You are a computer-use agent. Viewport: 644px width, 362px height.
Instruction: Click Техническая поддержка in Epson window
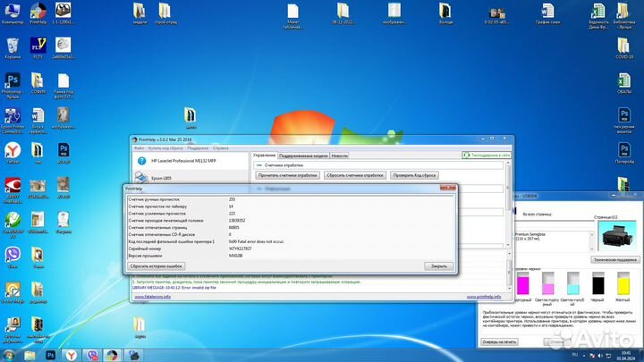coord(614,260)
